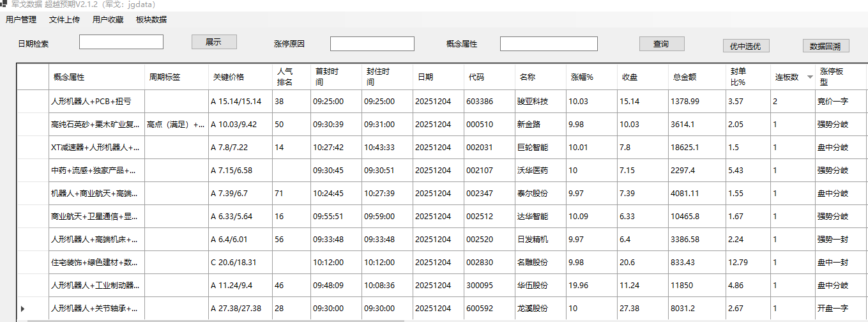Sort by 涨幅% column header

click(x=592, y=77)
